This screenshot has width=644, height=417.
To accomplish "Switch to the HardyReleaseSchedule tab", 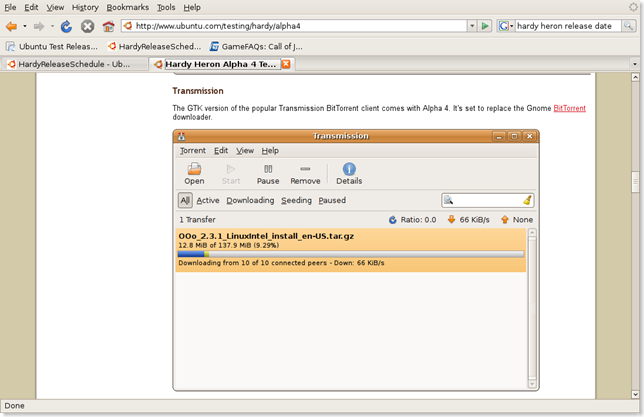I will pyautogui.click(x=74, y=64).
